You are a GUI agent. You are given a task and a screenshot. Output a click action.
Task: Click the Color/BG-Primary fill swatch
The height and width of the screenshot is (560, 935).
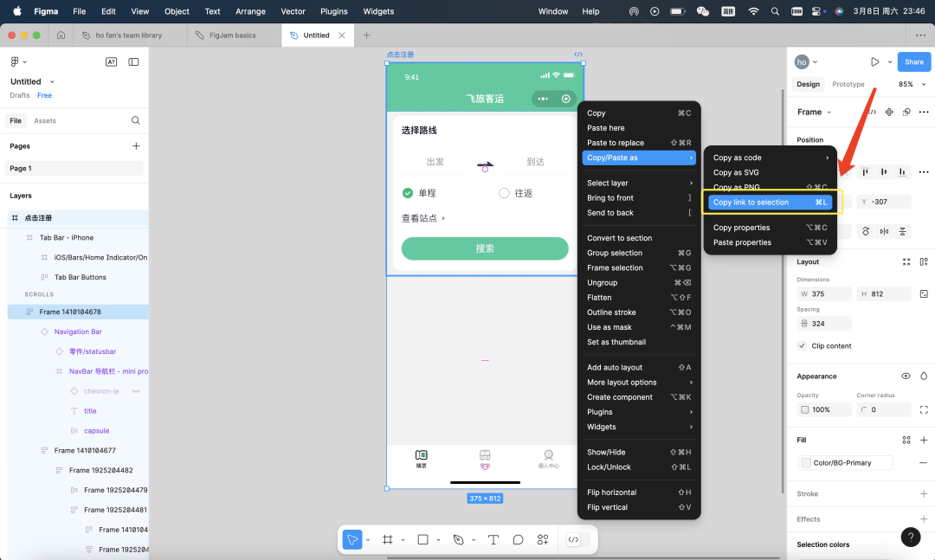coord(806,463)
